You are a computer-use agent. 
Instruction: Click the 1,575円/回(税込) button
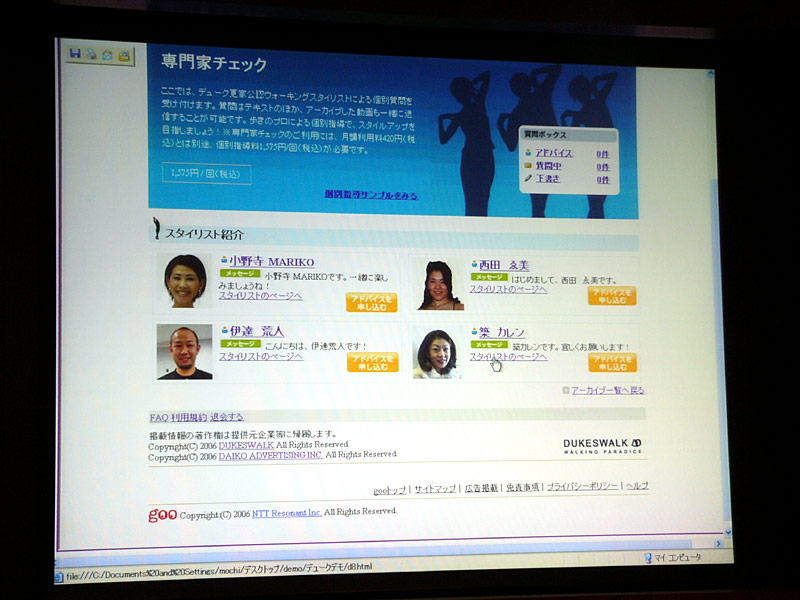pyautogui.click(x=206, y=173)
